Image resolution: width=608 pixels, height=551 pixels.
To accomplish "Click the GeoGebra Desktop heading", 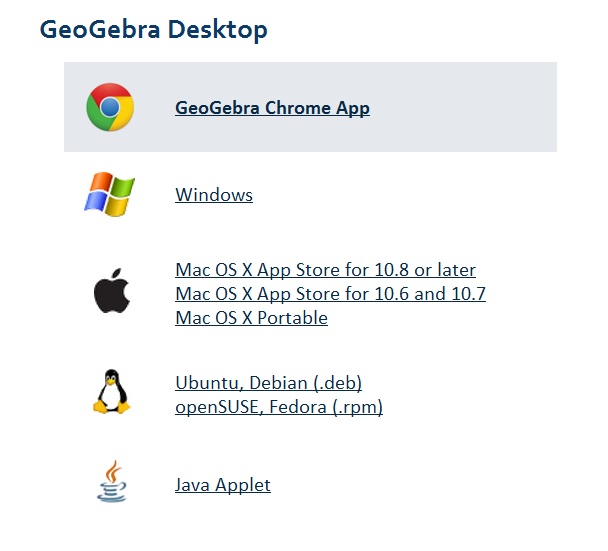I will pyautogui.click(x=154, y=29).
